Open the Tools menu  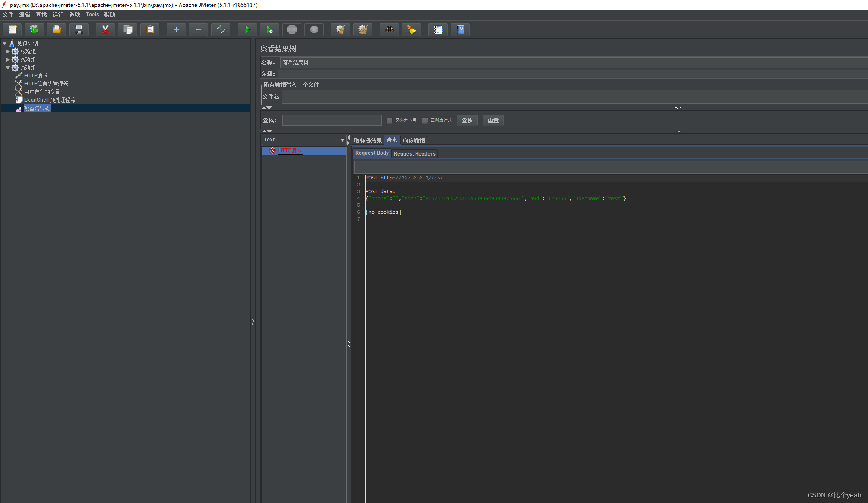(x=92, y=15)
